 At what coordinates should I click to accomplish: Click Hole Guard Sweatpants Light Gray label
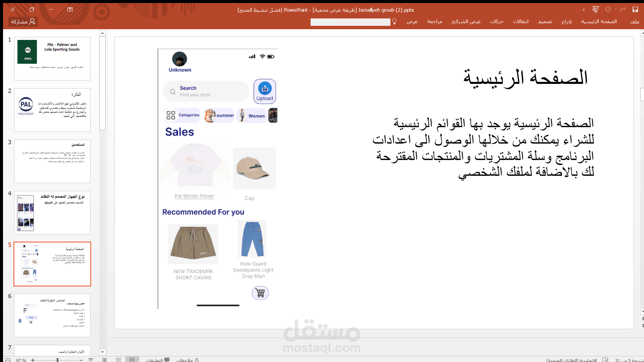[253, 270]
